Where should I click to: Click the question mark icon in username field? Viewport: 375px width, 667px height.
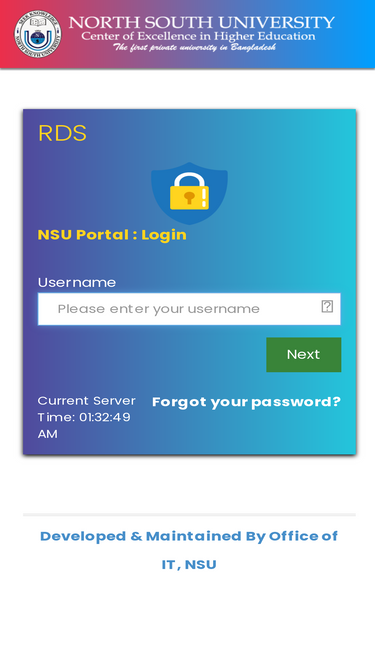(x=327, y=306)
